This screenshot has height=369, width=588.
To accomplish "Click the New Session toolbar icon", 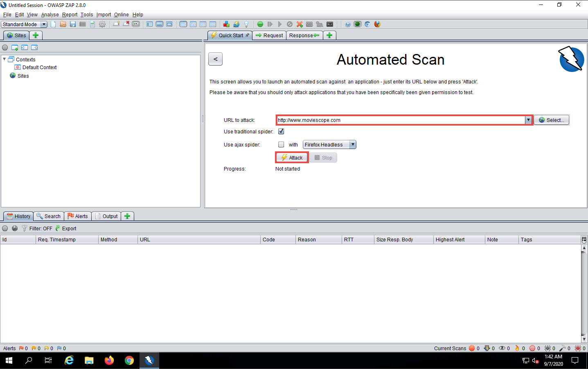I will tap(53, 24).
